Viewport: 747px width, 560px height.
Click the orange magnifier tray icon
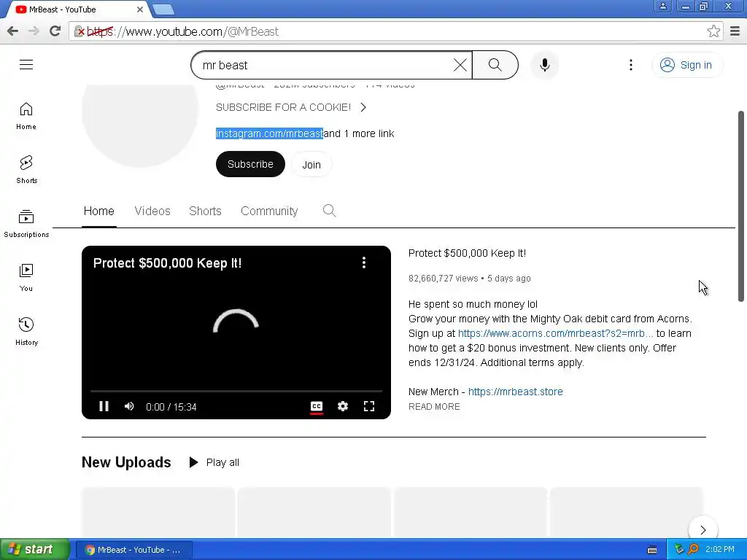point(693,550)
